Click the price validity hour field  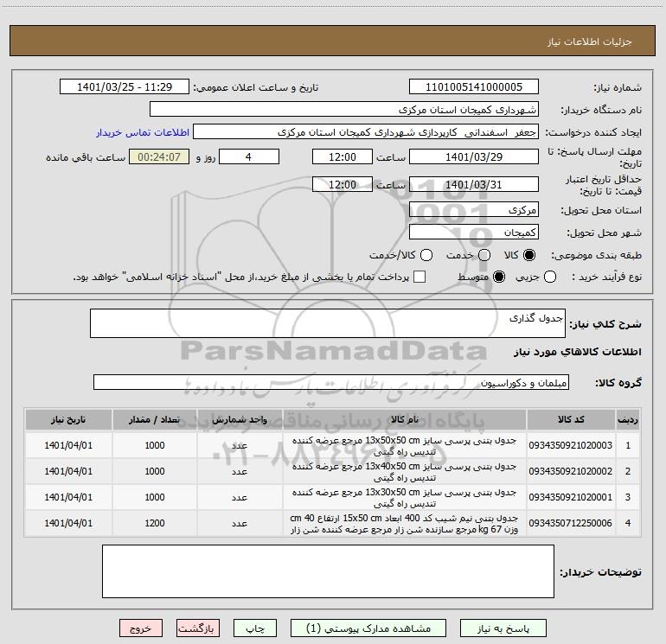pos(343,185)
